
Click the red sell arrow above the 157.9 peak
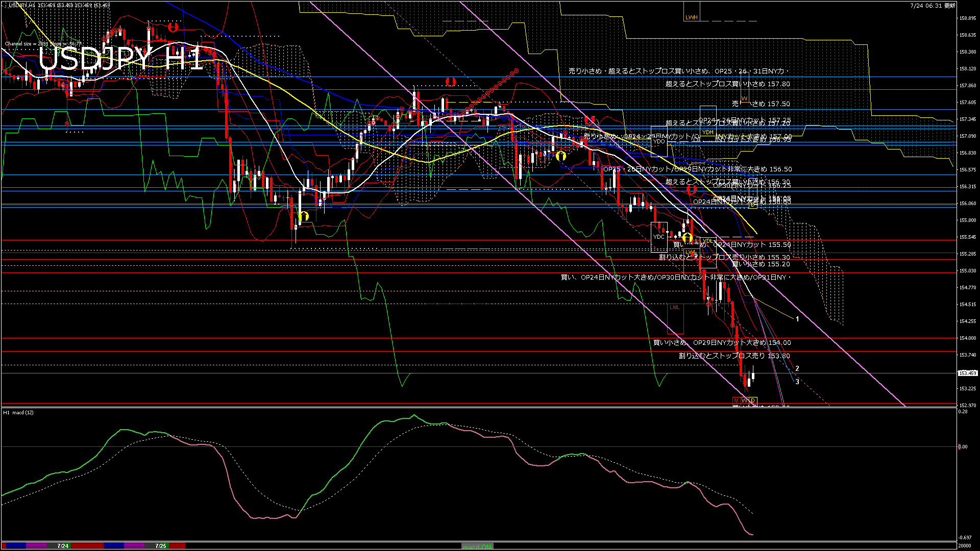(x=450, y=81)
